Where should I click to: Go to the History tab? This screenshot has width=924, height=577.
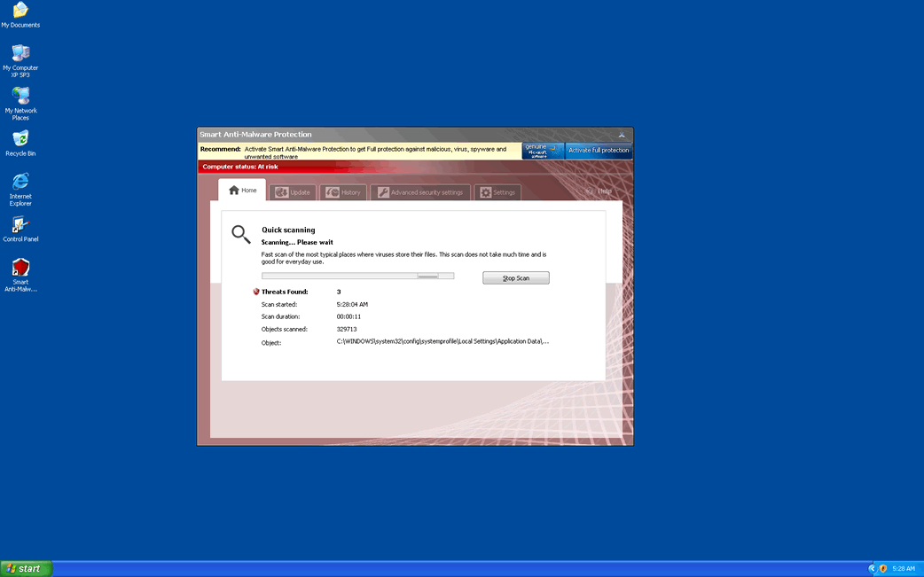click(343, 192)
